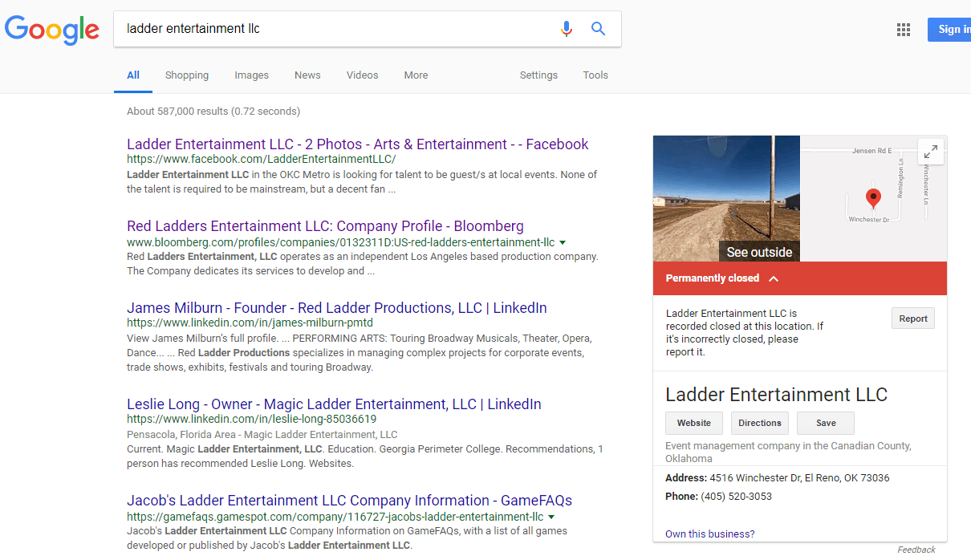Visit the Ladder Entertainment LLC Website button

tap(694, 423)
